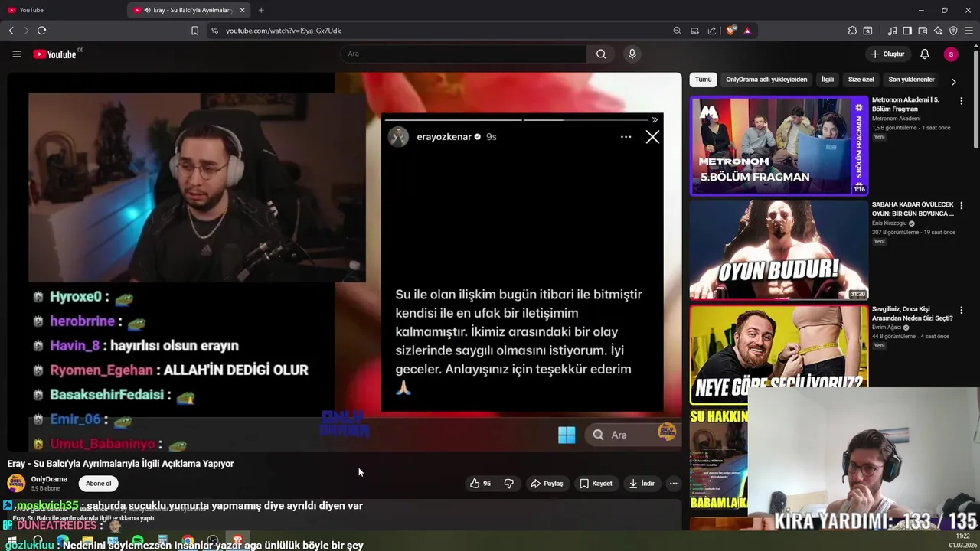Close the Eray video browser tab
The image size is (980, 551).
(x=243, y=10)
